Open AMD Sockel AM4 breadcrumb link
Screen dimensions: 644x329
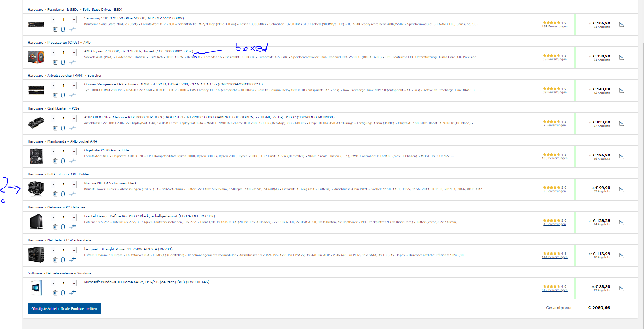point(84,141)
